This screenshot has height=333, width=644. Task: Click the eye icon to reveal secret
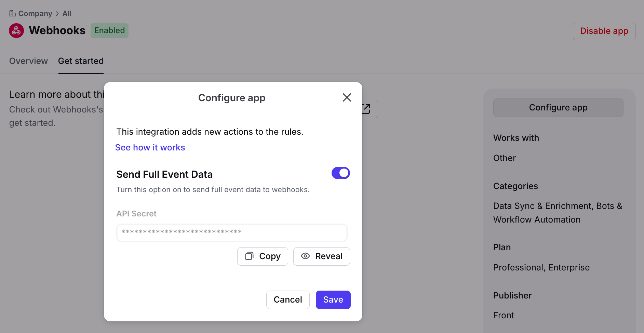point(305,256)
